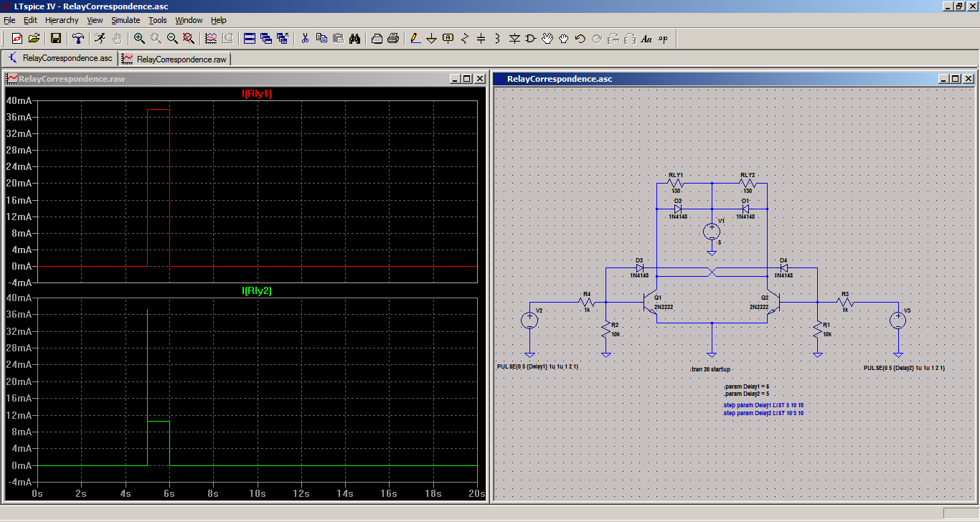
Task: Open the Window menu
Action: pos(189,20)
